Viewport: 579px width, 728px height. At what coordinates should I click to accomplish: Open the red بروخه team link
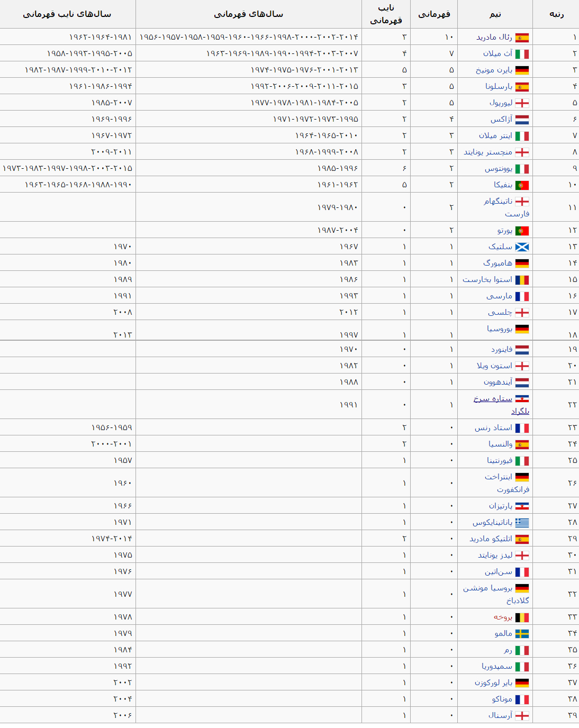(503, 617)
